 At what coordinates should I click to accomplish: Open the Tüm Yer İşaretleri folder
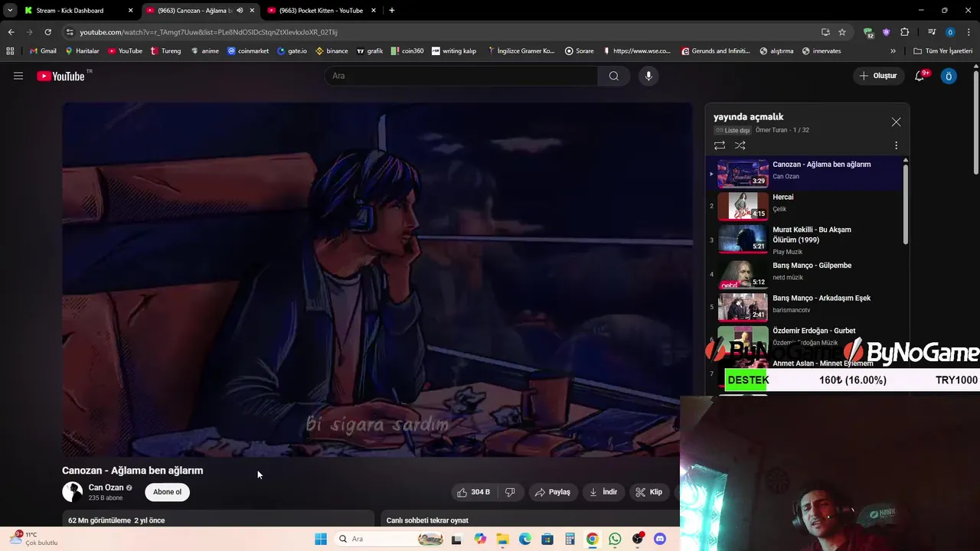point(943,51)
